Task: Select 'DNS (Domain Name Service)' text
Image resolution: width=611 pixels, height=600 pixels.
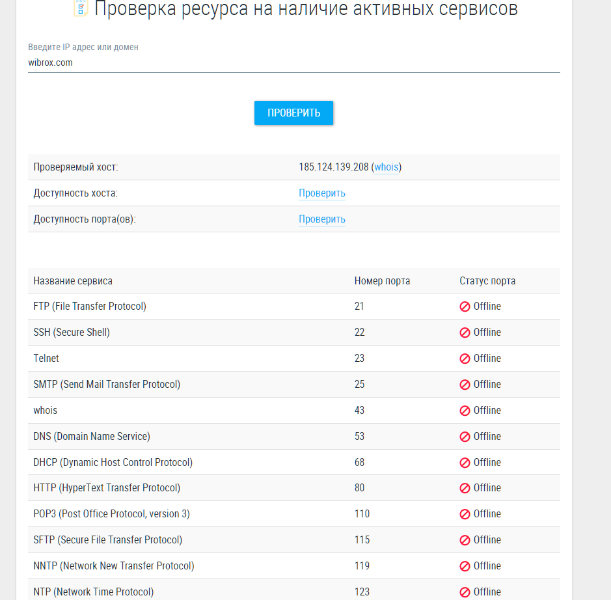Action: point(92,436)
